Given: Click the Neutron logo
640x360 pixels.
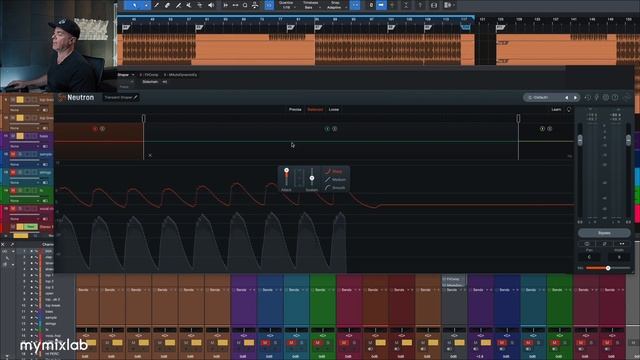Looking at the screenshot, I should pyautogui.click(x=76, y=98).
